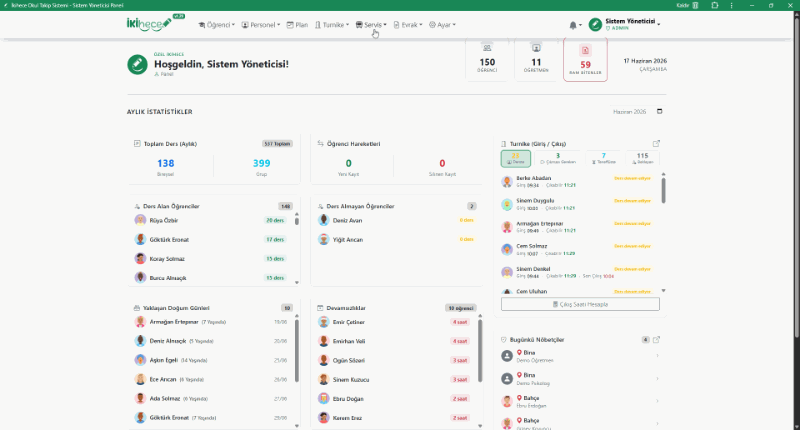Click Ada Solmaz birthday entry
The height and width of the screenshot is (430, 800).
coord(212,398)
